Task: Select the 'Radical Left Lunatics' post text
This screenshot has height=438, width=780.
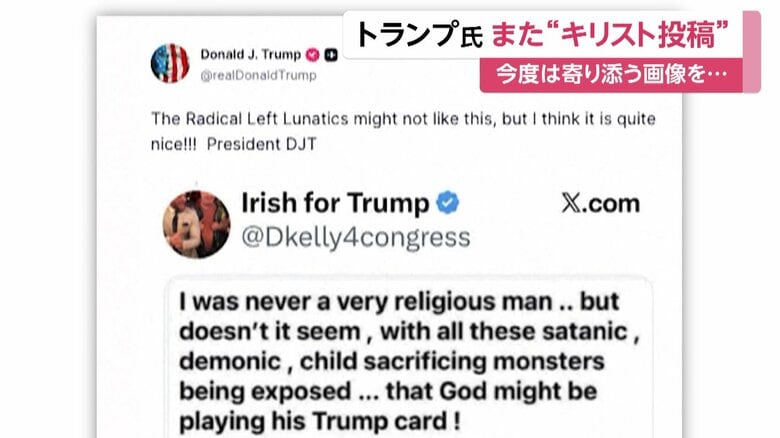Action: coord(403,131)
